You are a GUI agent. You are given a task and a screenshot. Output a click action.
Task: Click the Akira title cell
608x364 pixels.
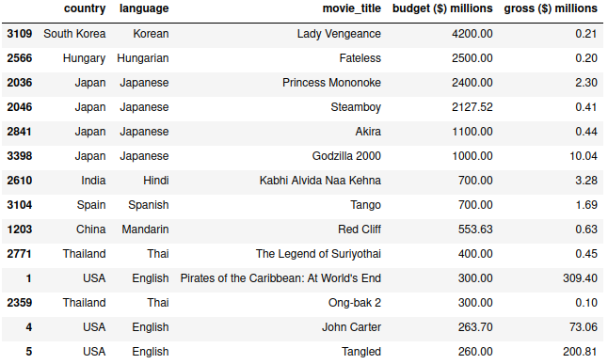(x=368, y=132)
